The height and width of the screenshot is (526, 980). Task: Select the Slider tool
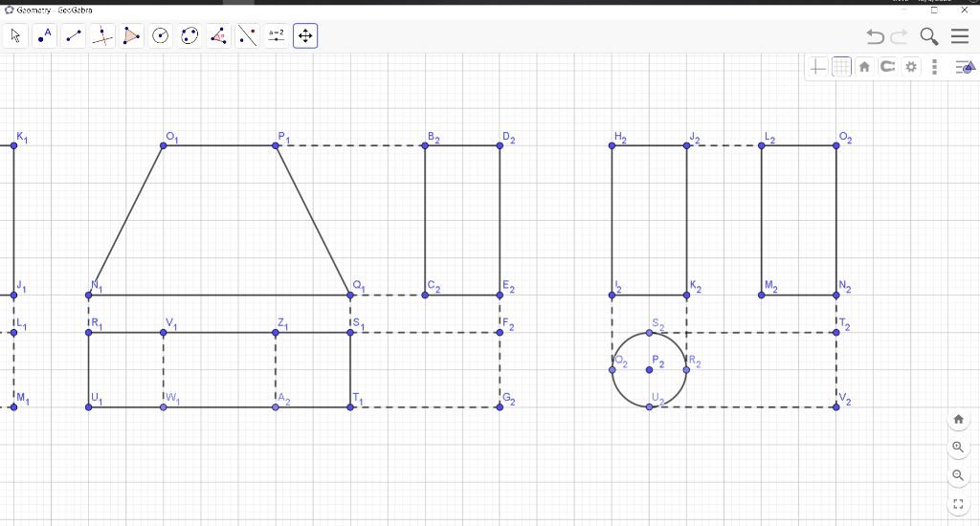(277, 35)
